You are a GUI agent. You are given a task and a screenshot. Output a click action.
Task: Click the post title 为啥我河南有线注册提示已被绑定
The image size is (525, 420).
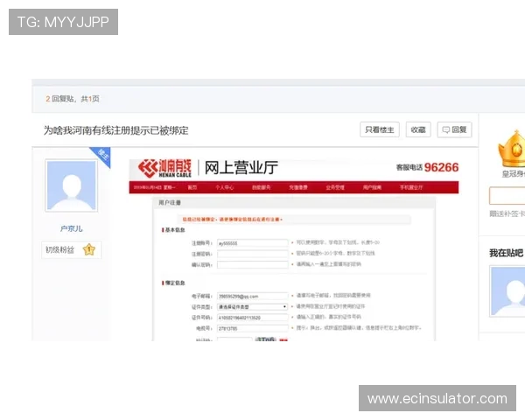(115, 130)
